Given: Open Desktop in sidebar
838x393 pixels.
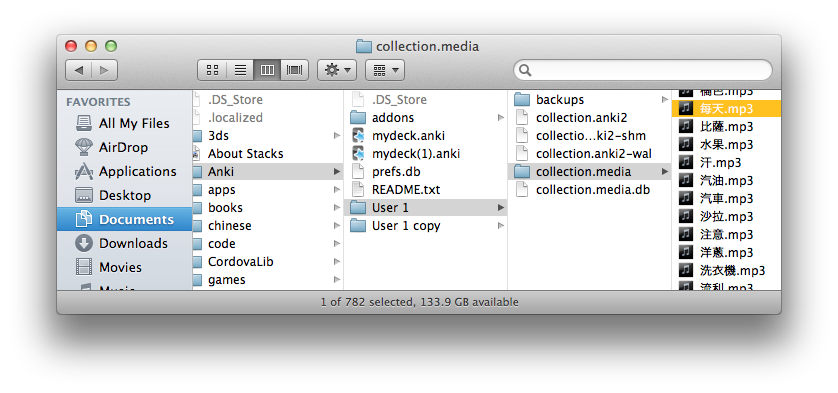Looking at the screenshot, I should click(x=124, y=196).
